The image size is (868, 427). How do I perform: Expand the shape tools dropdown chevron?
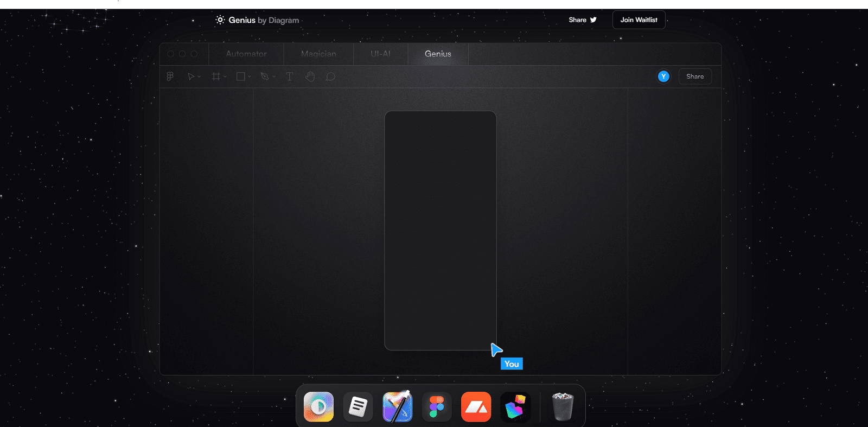pyautogui.click(x=250, y=77)
